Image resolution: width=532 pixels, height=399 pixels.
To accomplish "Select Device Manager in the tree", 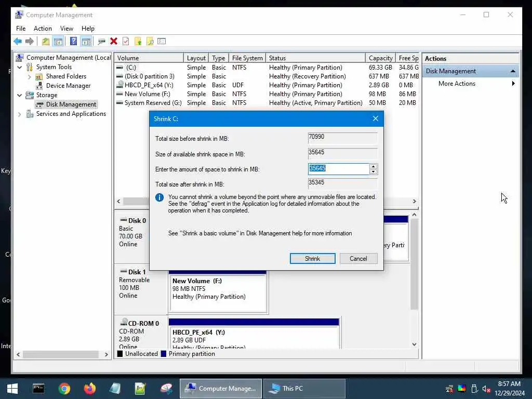I will pos(68,86).
